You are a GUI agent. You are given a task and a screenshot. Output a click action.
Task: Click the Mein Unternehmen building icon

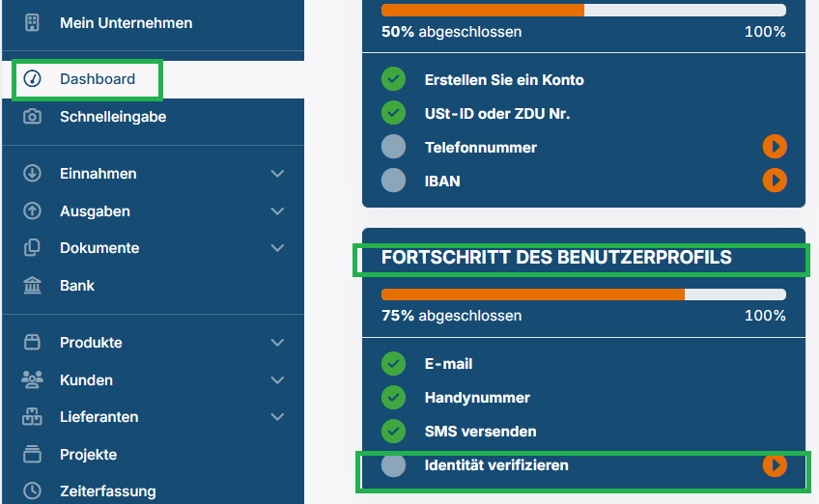[32, 23]
